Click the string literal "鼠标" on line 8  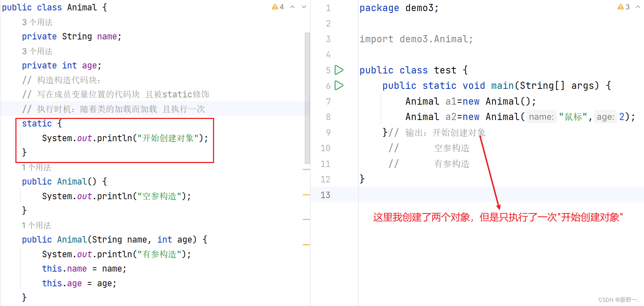pyautogui.click(x=573, y=117)
